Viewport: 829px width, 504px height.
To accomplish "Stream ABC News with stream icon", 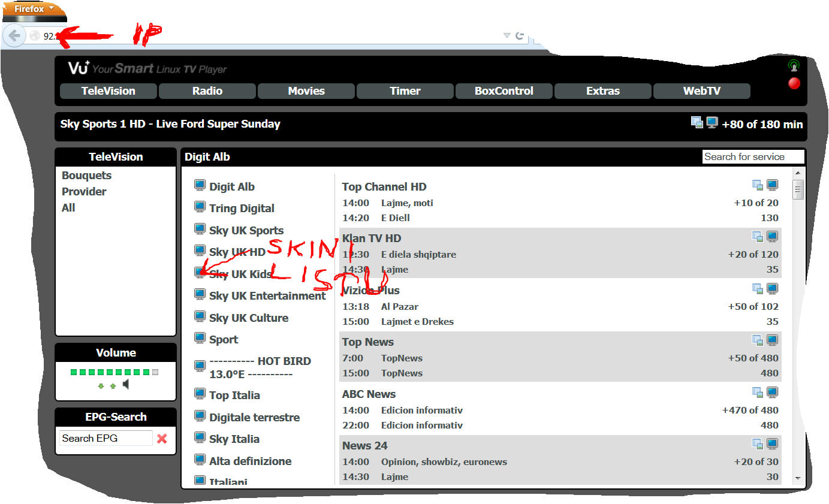I will (758, 393).
